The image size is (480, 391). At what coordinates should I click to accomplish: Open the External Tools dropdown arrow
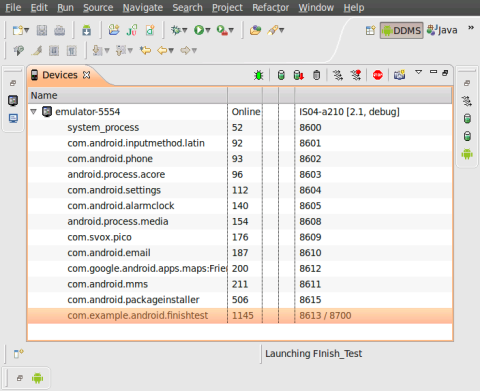[x=231, y=30]
